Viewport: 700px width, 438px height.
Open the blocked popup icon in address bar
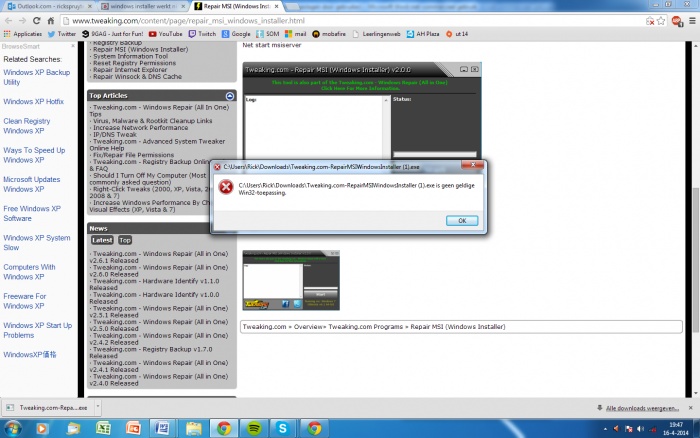tap(650, 21)
